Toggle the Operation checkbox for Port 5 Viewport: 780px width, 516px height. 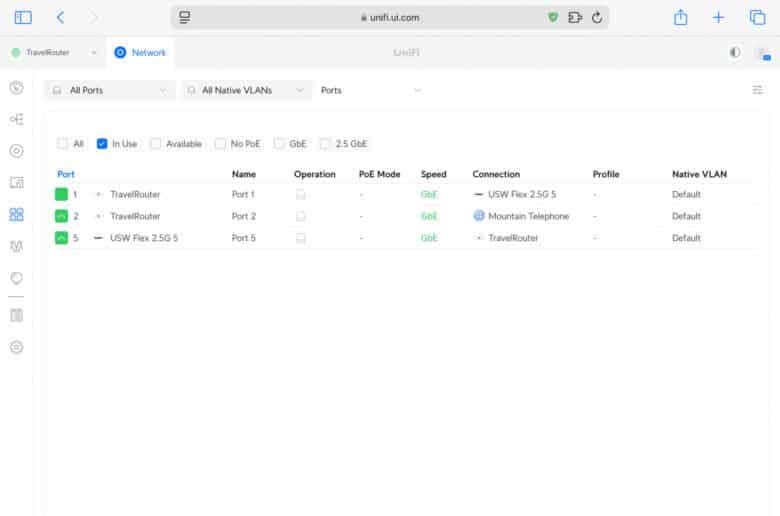[x=300, y=238]
